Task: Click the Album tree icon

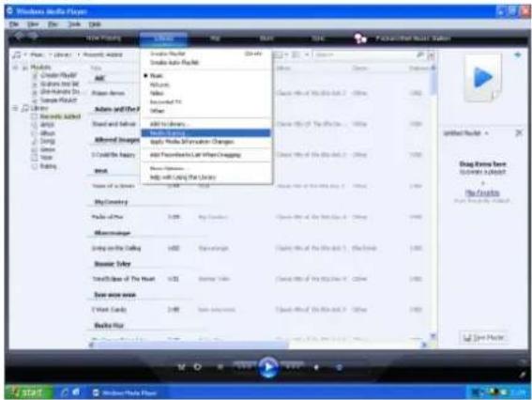Action: [x=35, y=133]
